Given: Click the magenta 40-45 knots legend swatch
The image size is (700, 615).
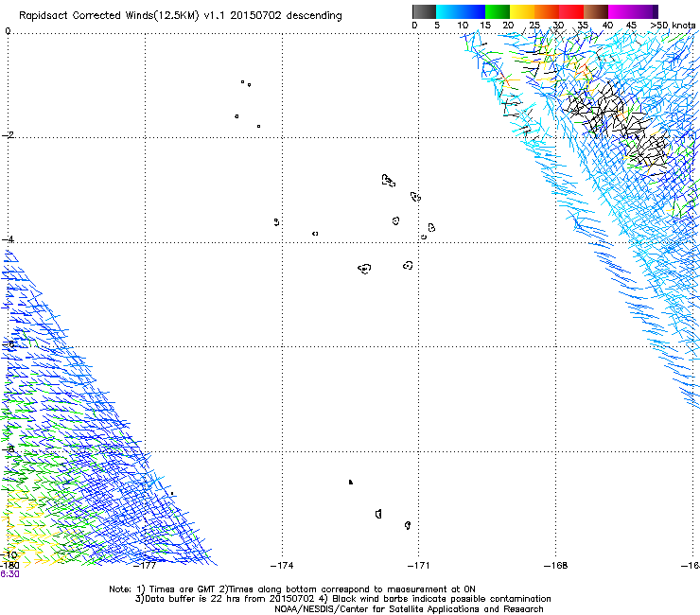Looking at the screenshot, I should point(621,11).
